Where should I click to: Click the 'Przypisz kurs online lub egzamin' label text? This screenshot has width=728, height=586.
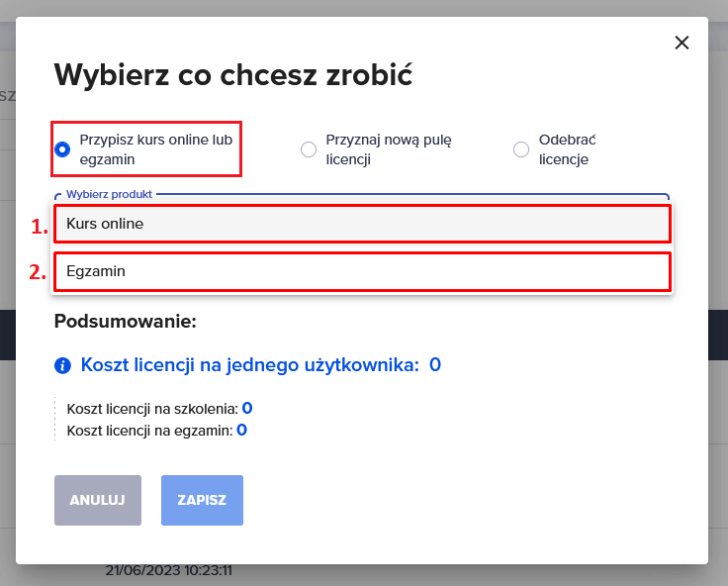tap(156, 149)
